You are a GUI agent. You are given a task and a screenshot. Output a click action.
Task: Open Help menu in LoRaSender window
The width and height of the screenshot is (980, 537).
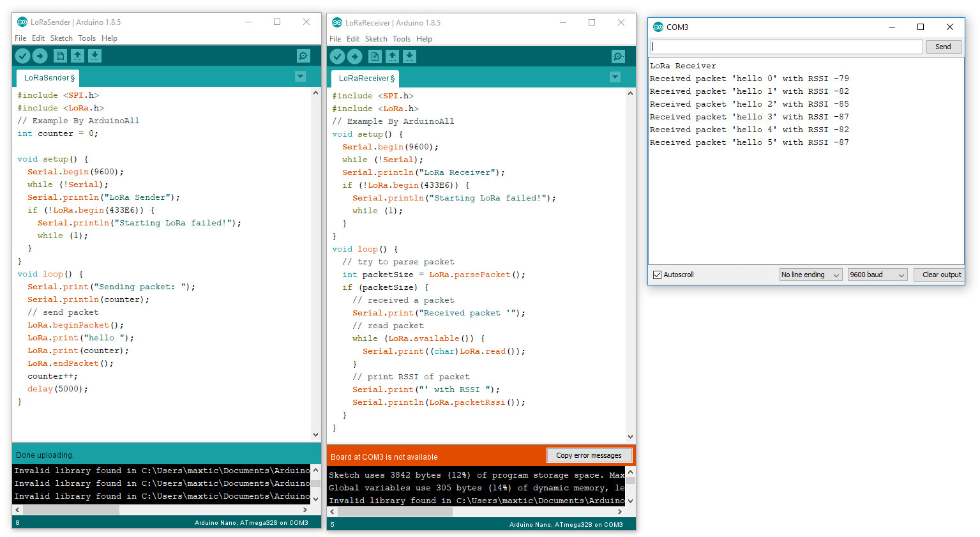[109, 38]
